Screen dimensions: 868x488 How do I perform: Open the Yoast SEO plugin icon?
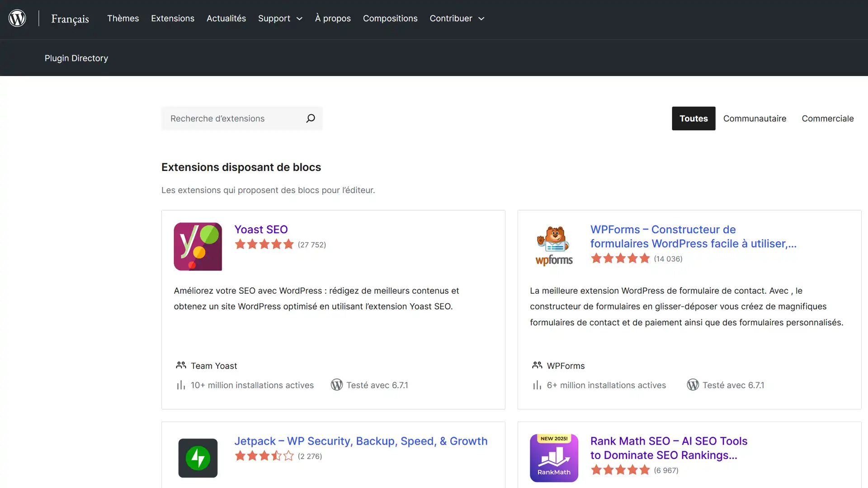(198, 246)
